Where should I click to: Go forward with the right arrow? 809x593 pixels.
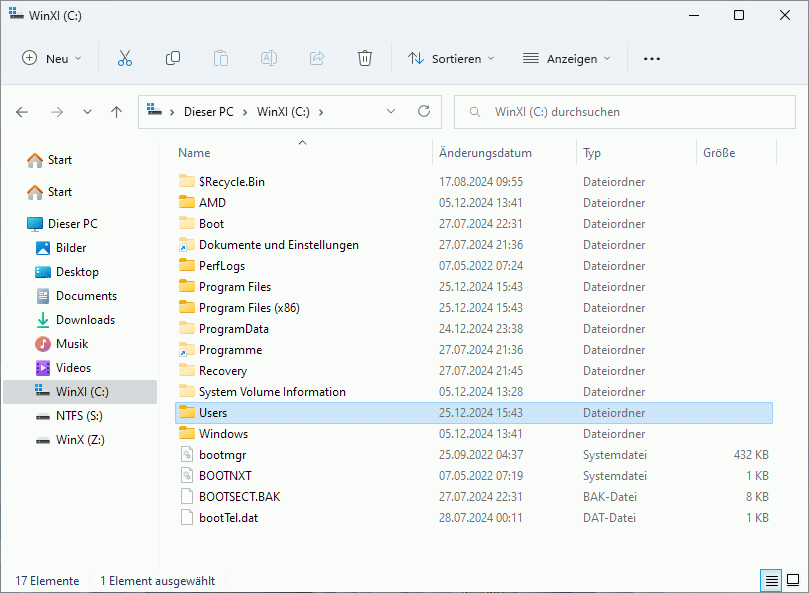[57, 112]
